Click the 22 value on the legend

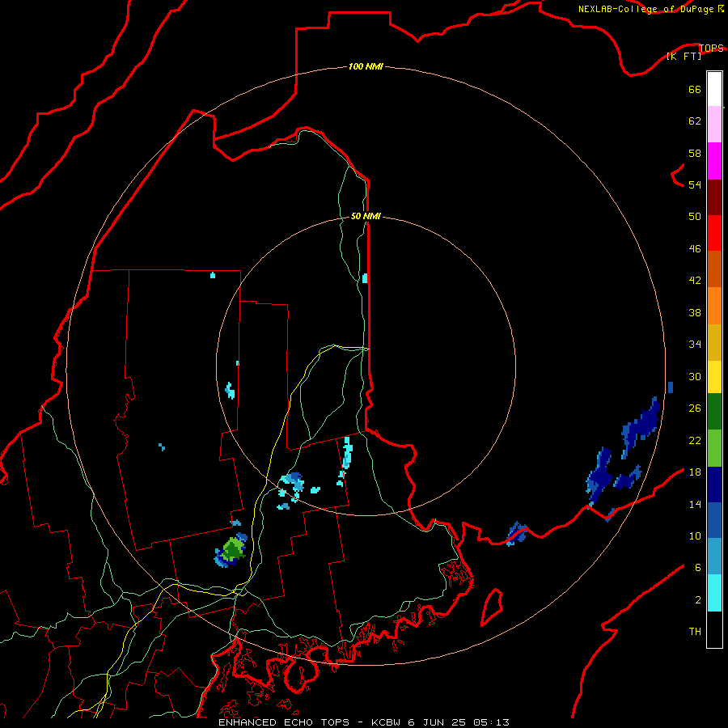[695, 440]
